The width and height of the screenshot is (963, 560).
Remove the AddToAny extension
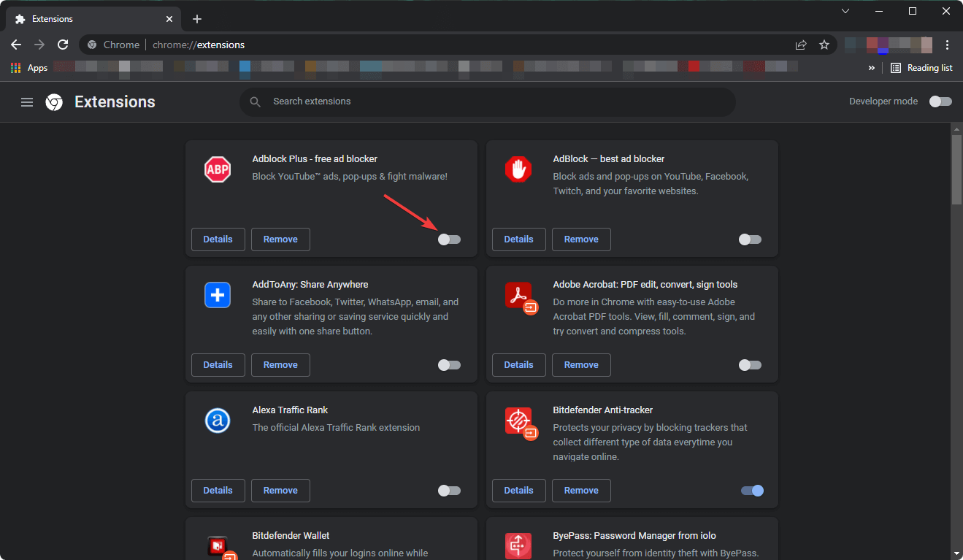pyautogui.click(x=280, y=365)
